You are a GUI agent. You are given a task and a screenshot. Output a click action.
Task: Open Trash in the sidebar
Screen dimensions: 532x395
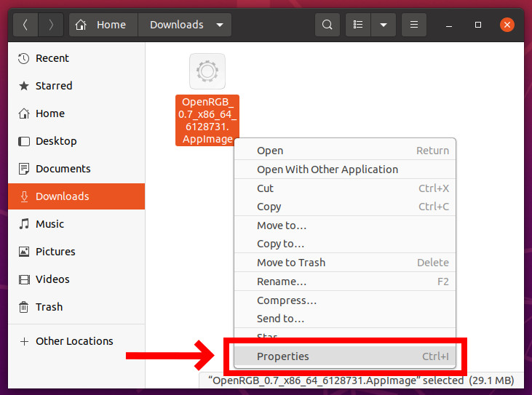tap(76, 307)
